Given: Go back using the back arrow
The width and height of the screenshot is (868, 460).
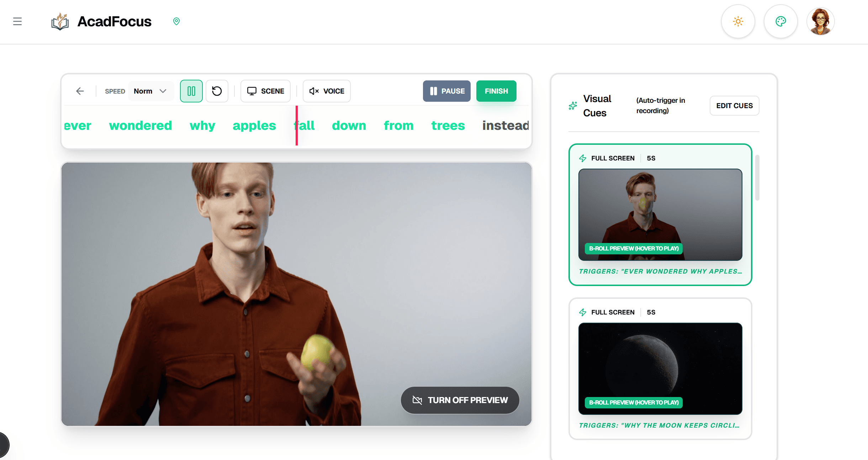Looking at the screenshot, I should 80,91.
